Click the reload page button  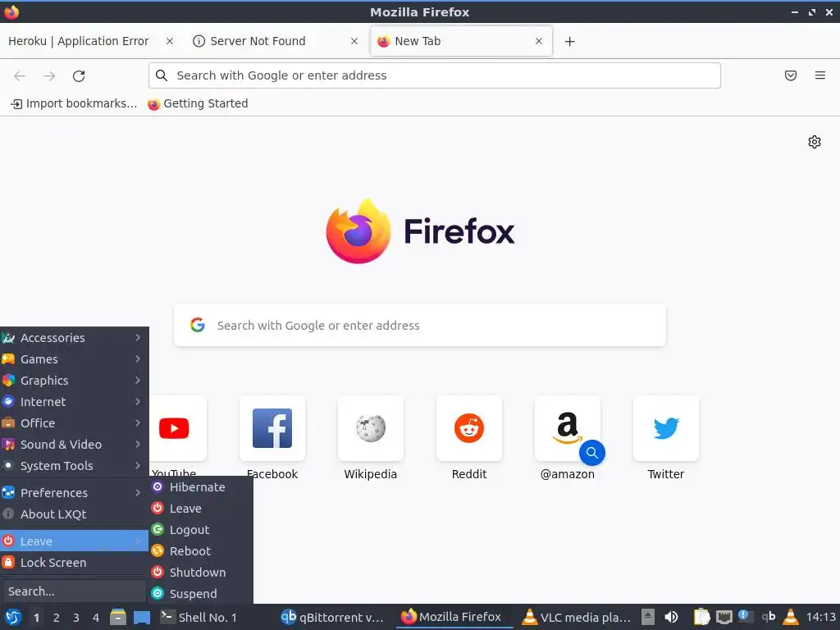pos(79,76)
